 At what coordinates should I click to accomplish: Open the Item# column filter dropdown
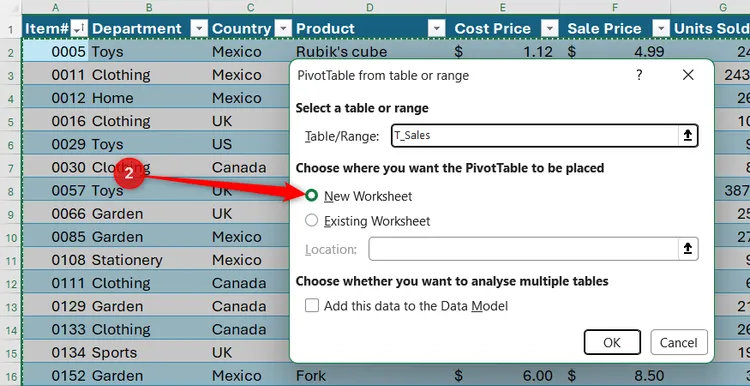pos(78,29)
